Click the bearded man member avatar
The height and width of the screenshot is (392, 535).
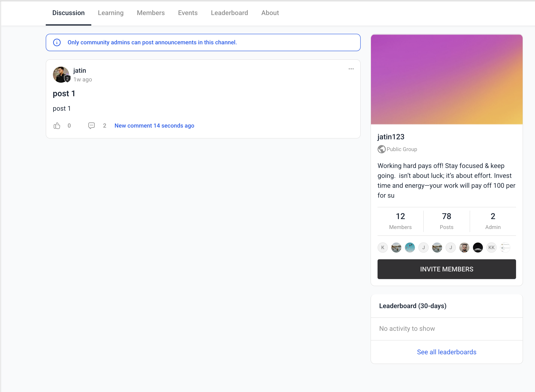[464, 248]
